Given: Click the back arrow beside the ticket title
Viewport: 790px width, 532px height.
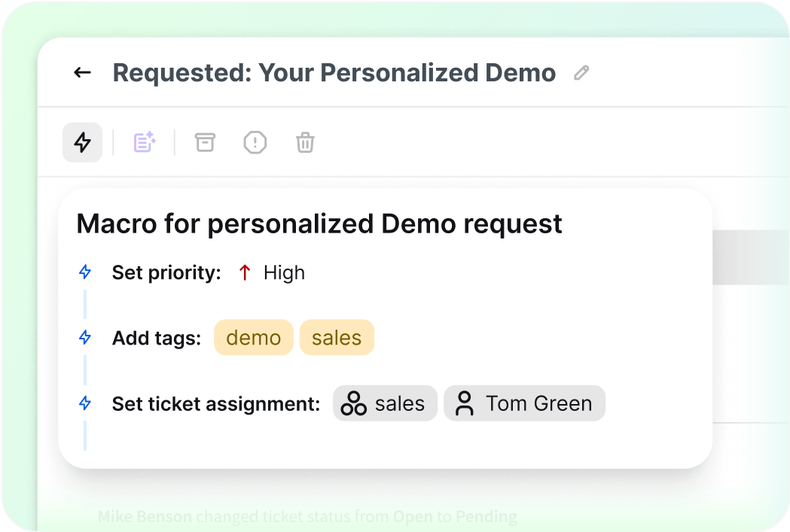Looking at the screenshot, I should pos(83,72).
